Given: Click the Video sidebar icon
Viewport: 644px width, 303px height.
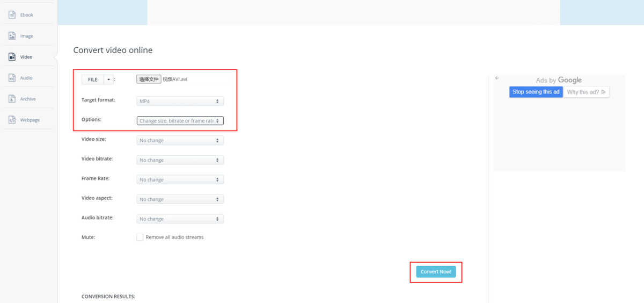Looking at the screenshot, I should tap(12, 57).
